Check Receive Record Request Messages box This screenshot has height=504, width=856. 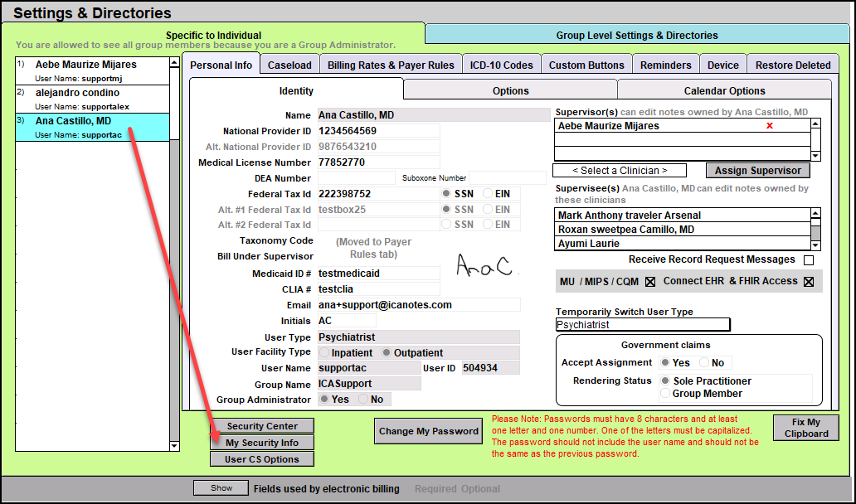(x=808, y=260)
